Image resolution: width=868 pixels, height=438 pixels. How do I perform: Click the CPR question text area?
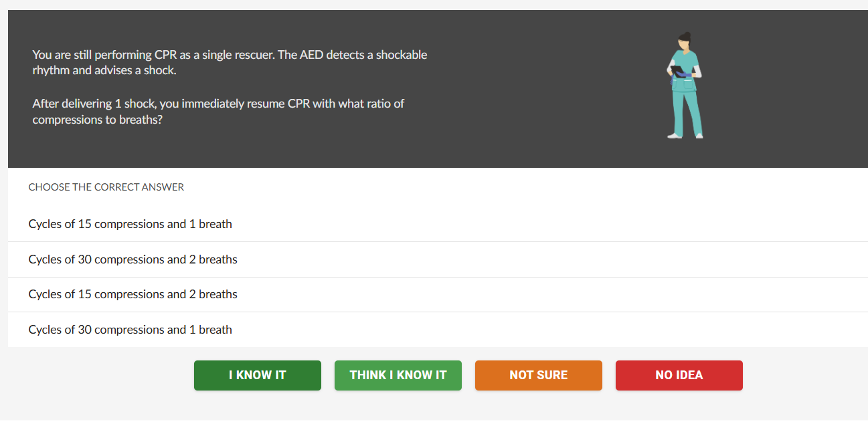[230, 87]
